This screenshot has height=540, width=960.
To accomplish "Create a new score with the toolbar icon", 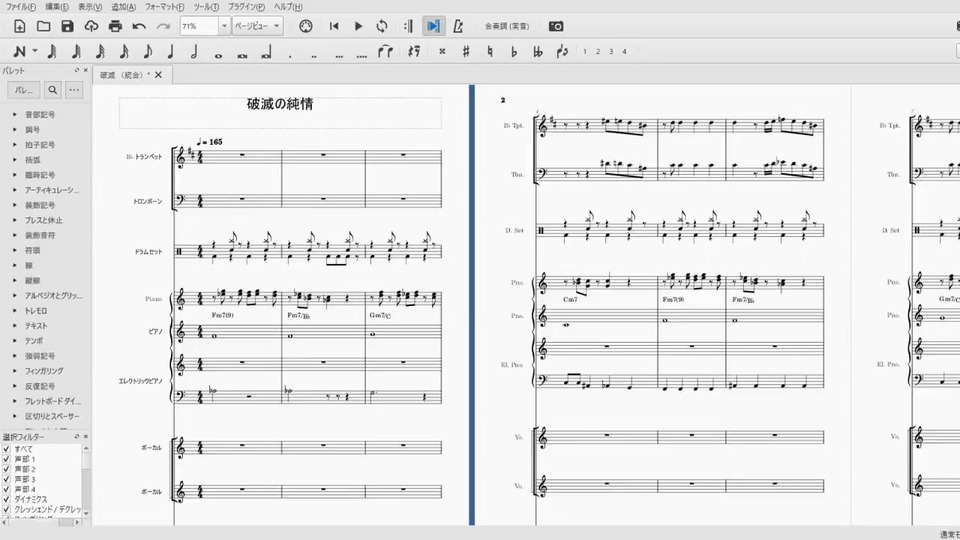I will (x=20, y=26).
